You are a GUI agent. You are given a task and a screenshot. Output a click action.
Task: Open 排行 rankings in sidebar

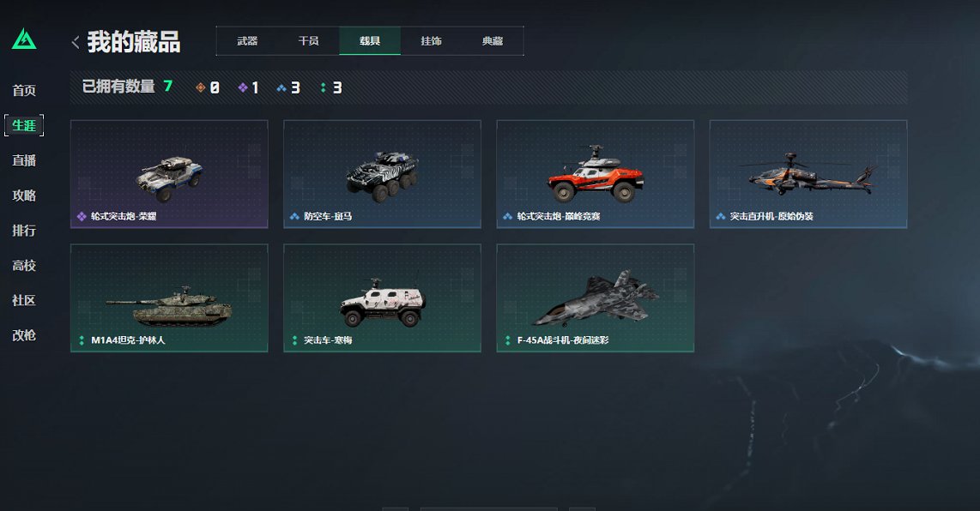point(24,230)
